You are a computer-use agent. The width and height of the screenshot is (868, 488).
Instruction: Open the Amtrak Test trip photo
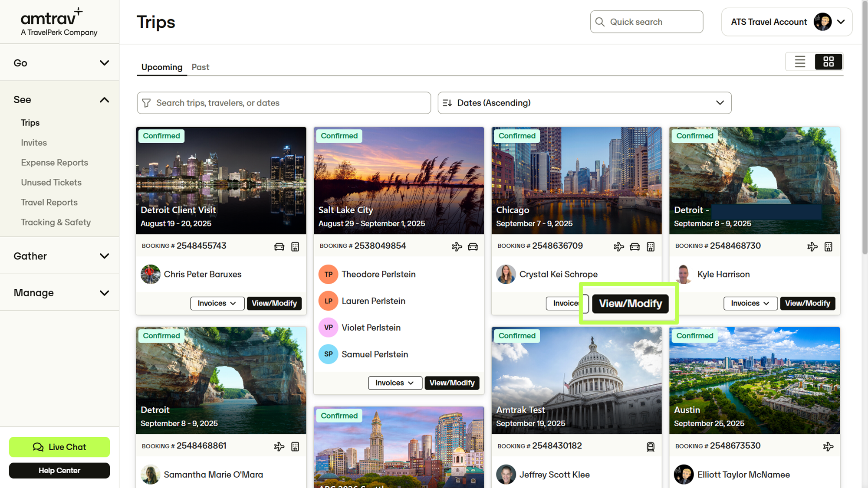click(576, 380)
